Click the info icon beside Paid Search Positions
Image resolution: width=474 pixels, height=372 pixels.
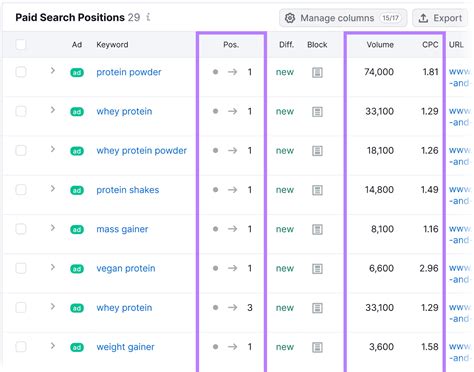click(x=148, y=17)
